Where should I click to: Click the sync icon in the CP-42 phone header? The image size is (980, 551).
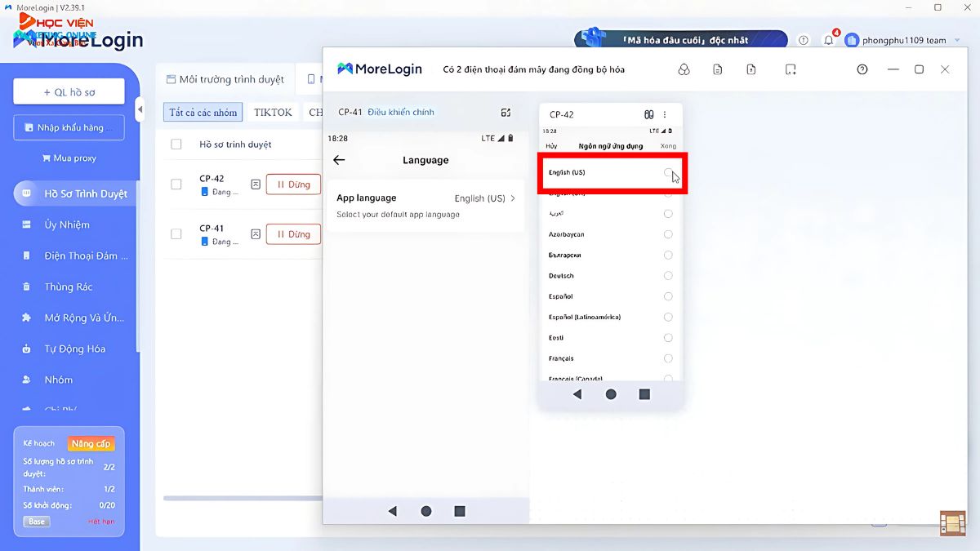click(649, 115)
